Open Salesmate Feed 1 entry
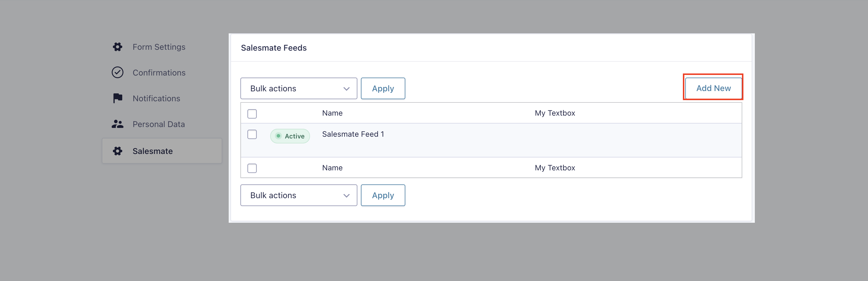This screenshot has width=868, height=281. [353, 134]
